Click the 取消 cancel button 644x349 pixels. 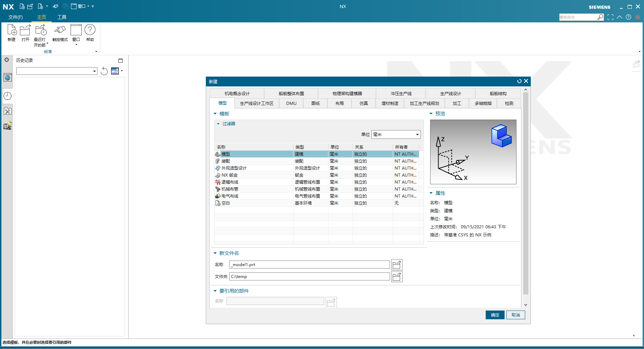coord(516,315)
